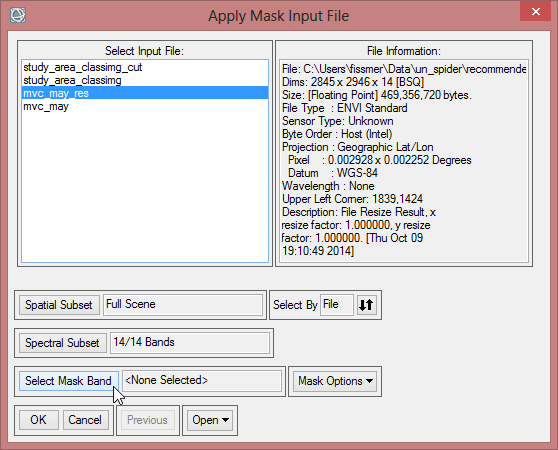Click the Spatial Subset button
The width and height of the screenshot is (558, 450).
[x=59, y=305]
